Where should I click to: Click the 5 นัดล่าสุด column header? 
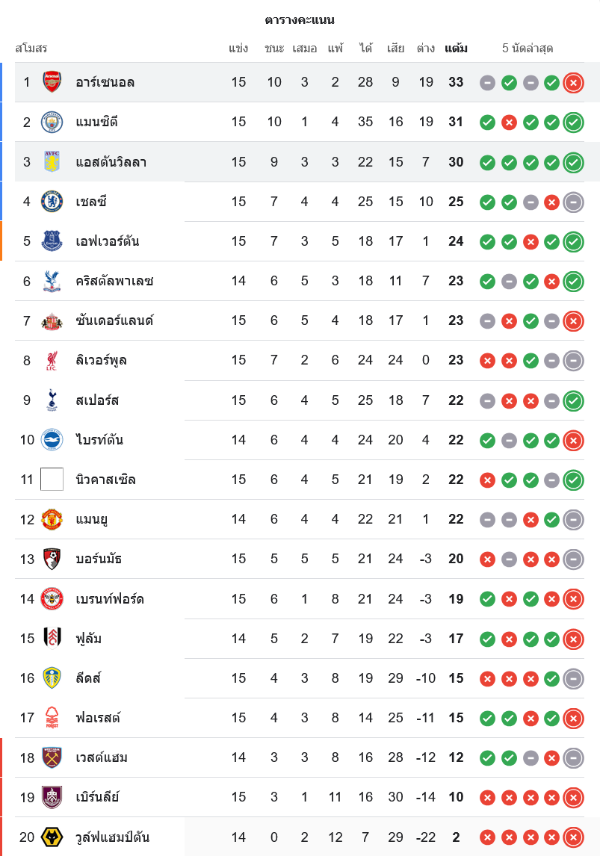pyautogui.click(x=528, y=49)
